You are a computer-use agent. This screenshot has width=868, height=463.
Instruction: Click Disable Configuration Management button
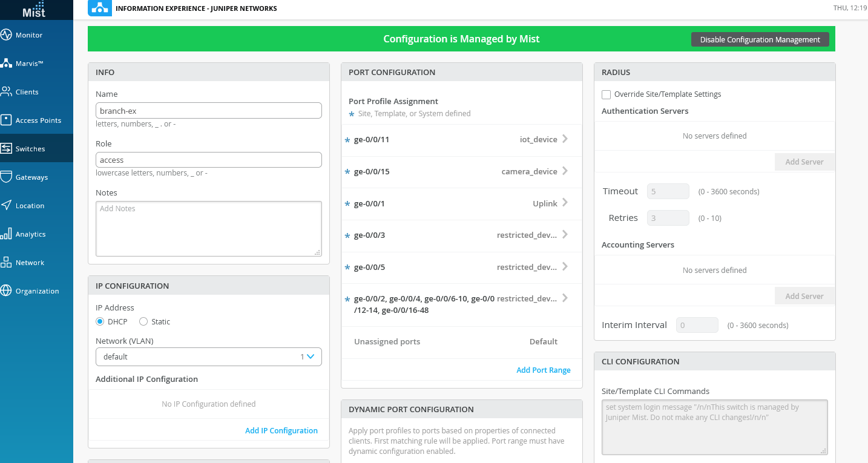coord(760,39)
